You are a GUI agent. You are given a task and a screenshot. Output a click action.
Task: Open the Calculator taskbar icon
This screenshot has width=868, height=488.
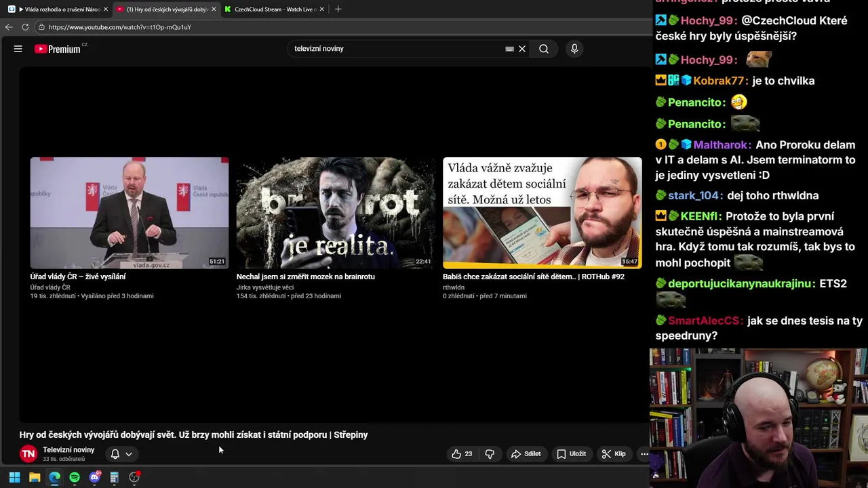[x=115, y=477]
